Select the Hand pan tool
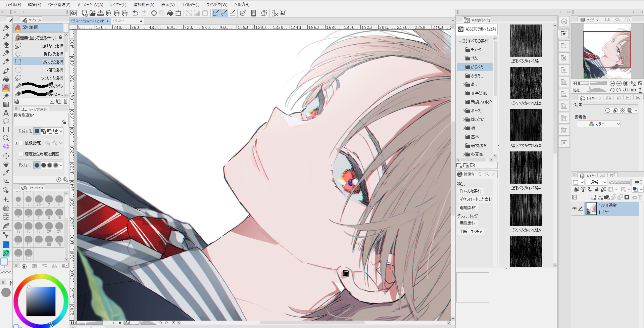 pyautogui.click(x=6, y=164)
